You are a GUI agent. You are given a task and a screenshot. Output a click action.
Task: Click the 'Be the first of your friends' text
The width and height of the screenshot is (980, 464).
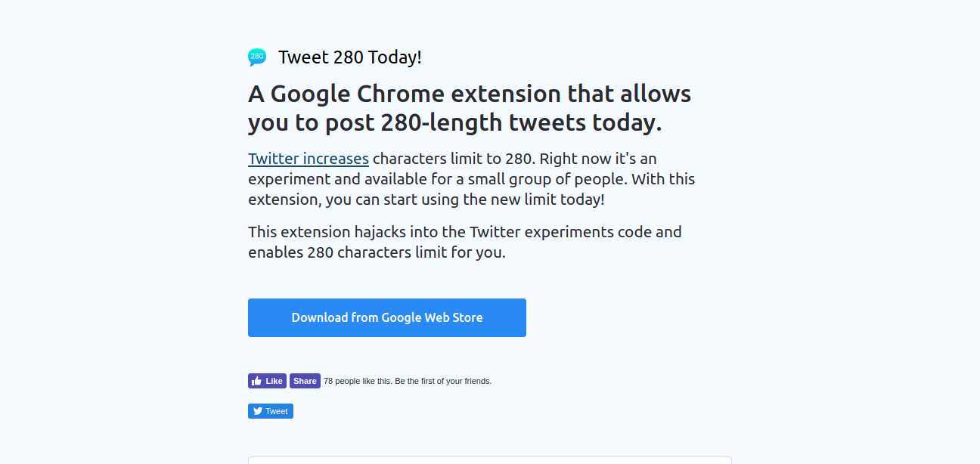[443, 381]
